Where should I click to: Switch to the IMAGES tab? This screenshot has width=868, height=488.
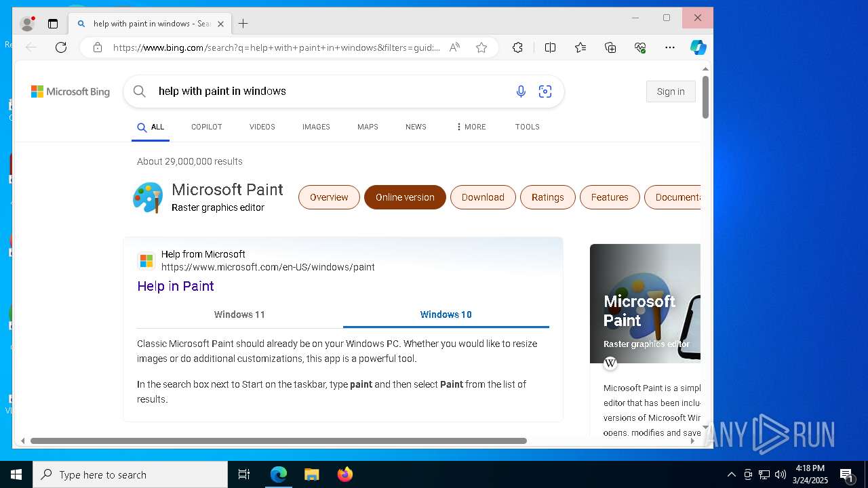coord(316,127)
